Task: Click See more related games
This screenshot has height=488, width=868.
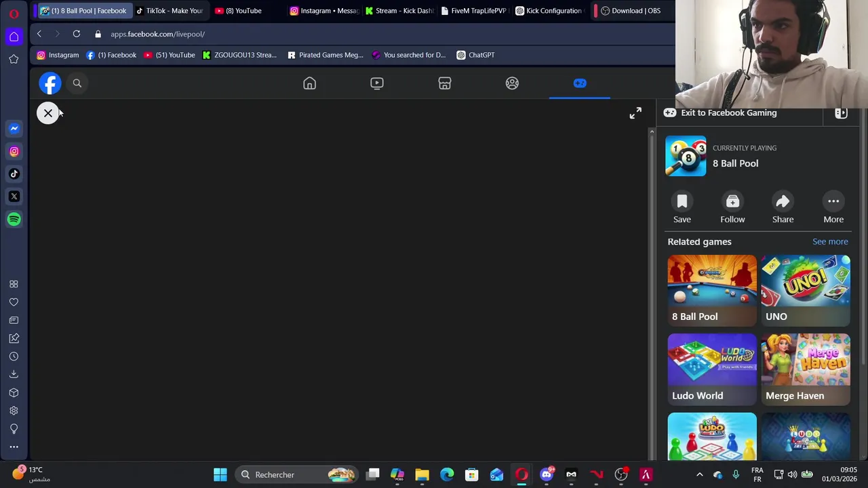Action: click(830, 241)
